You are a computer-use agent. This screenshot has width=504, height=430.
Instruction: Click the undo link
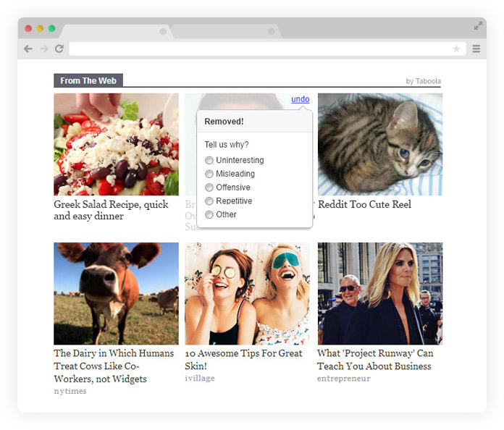[x=300, y=99]
